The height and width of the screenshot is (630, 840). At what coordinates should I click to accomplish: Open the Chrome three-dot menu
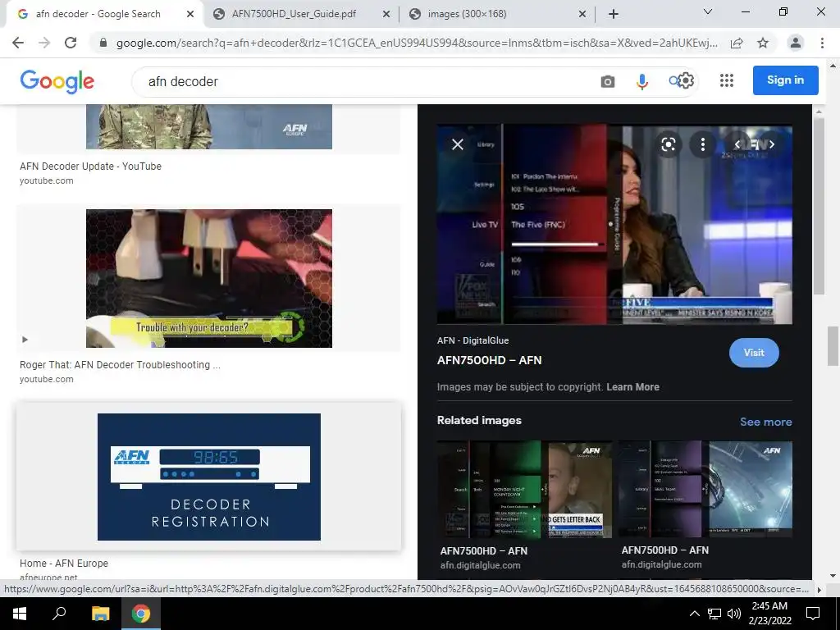point(822,43)
